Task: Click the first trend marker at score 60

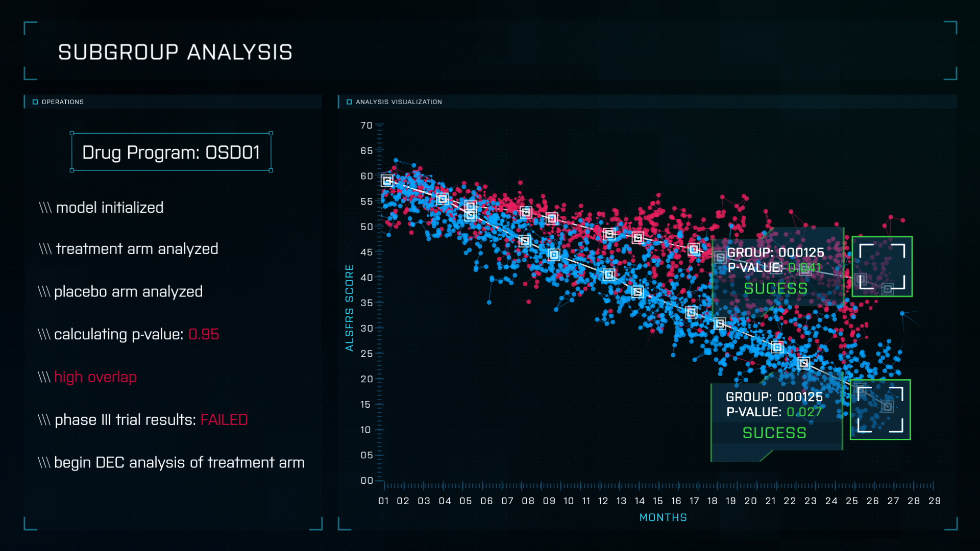Action: coord(387,181)
